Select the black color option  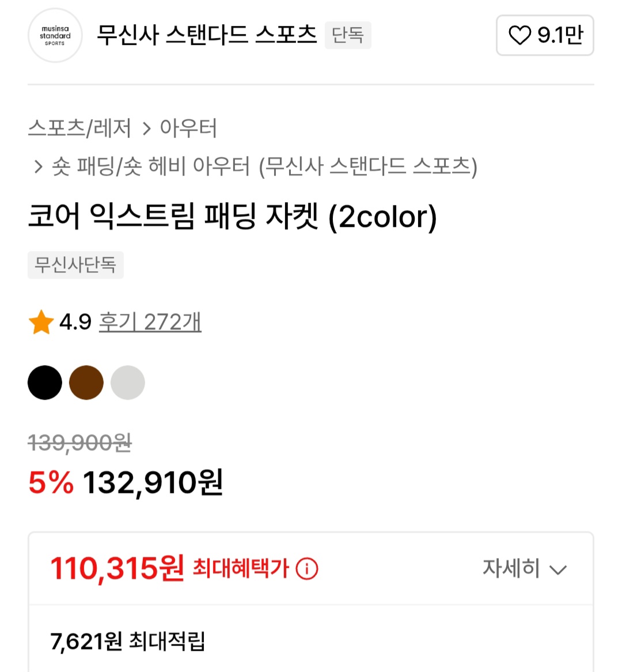(45, 382)
